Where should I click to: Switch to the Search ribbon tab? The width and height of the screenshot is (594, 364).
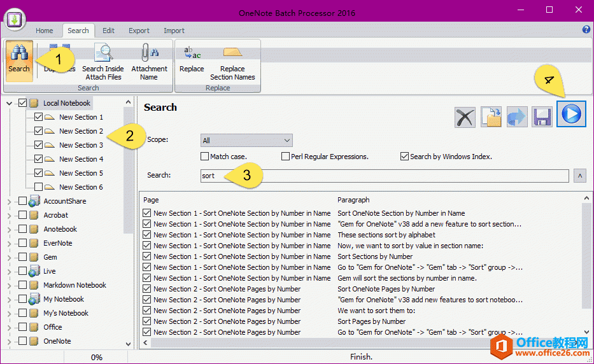tap(78, 31)
